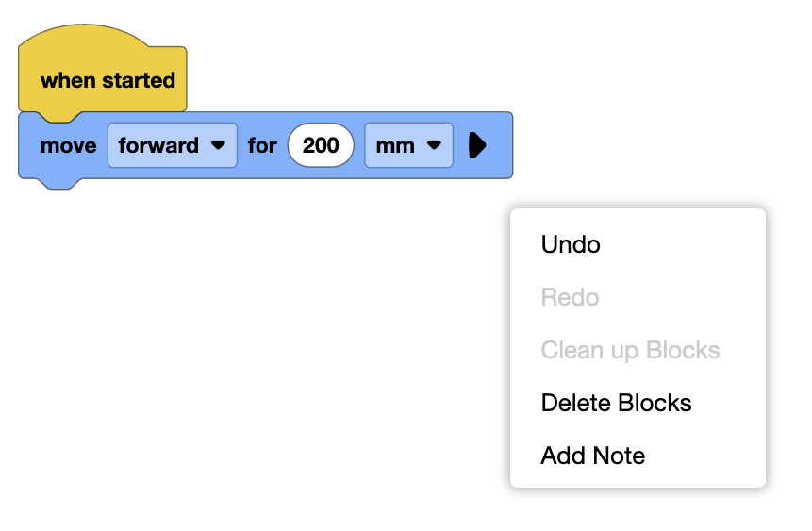Click the bottom notch of the blue move block
The height and width of the screenshot is (531, 812).
pos(58,183)
